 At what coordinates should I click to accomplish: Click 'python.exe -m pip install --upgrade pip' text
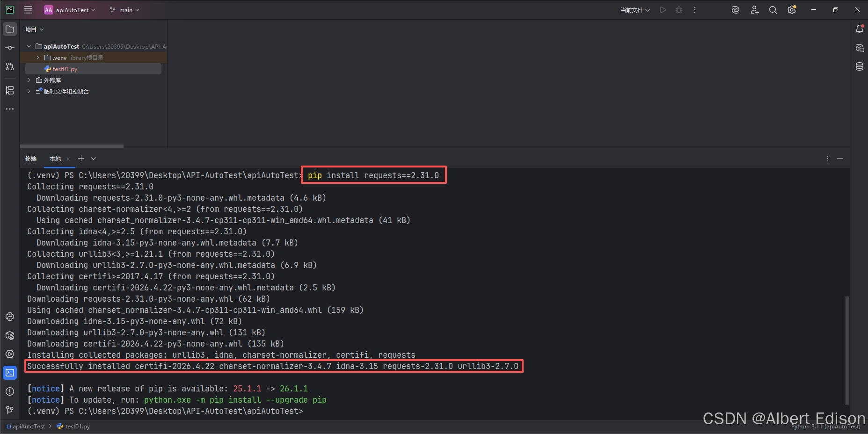pyautogui.click(x=235, y=400)
